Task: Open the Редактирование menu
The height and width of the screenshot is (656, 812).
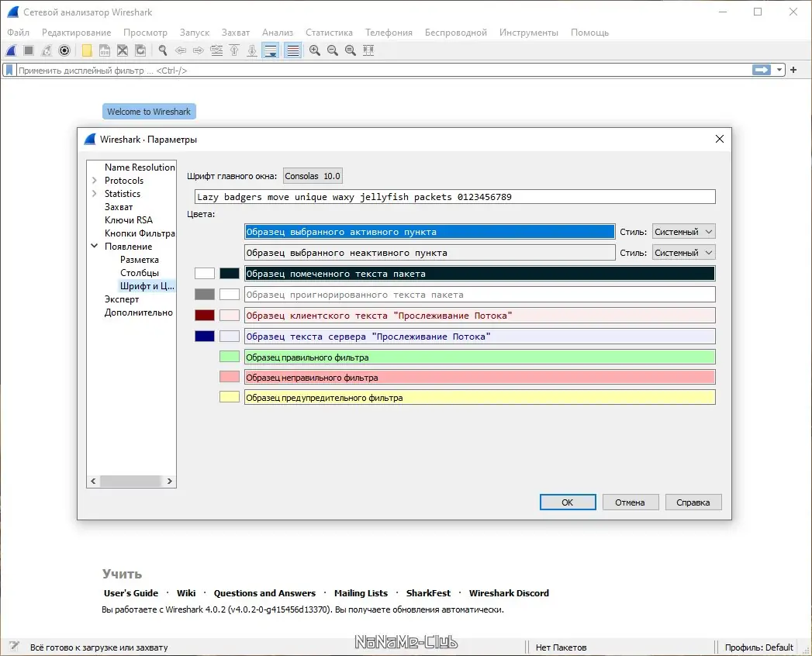Action: pyautogui.click(x=76, y=32)
